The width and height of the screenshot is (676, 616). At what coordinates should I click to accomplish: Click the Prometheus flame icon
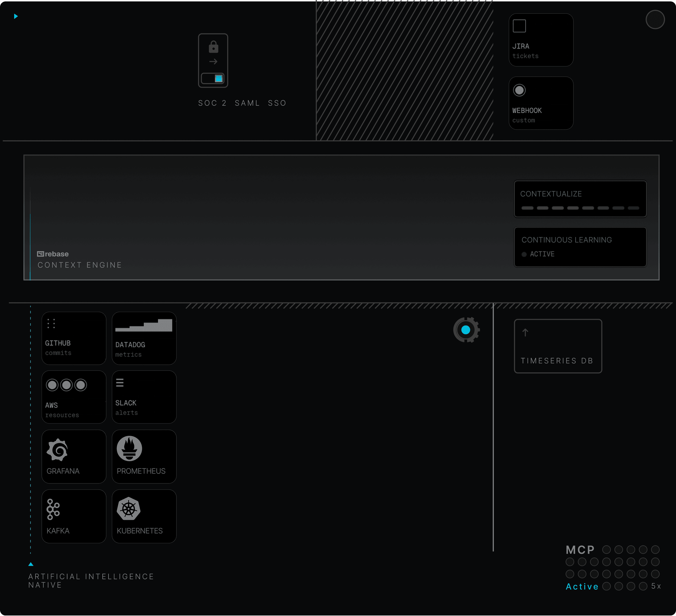(x=129, y=448)
